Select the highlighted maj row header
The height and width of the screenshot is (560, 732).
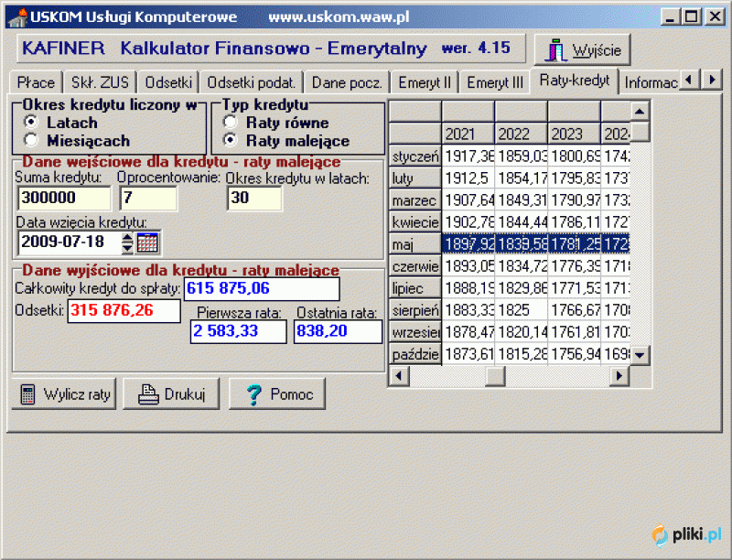[415, 244]
